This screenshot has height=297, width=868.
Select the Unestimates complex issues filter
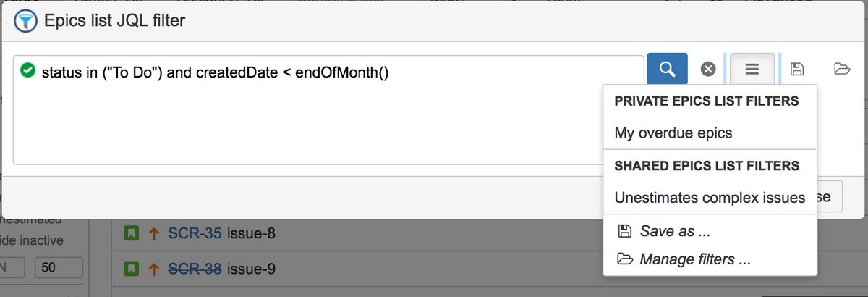click(709, 197)
